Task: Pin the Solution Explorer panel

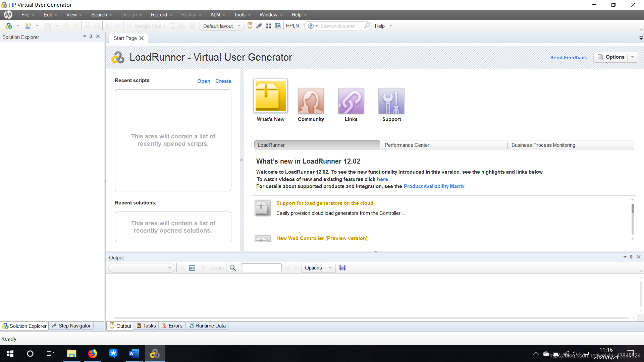Action: click(x=91, y=37)
